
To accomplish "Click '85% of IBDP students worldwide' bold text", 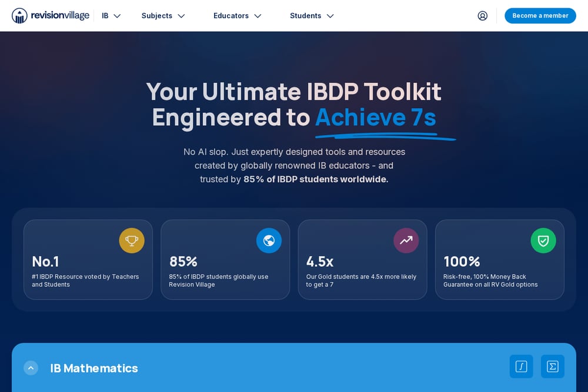I will point(315,179).
